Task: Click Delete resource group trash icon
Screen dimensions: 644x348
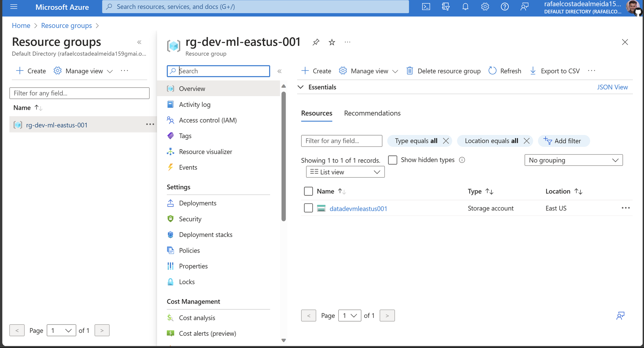Action: [410, 71]
